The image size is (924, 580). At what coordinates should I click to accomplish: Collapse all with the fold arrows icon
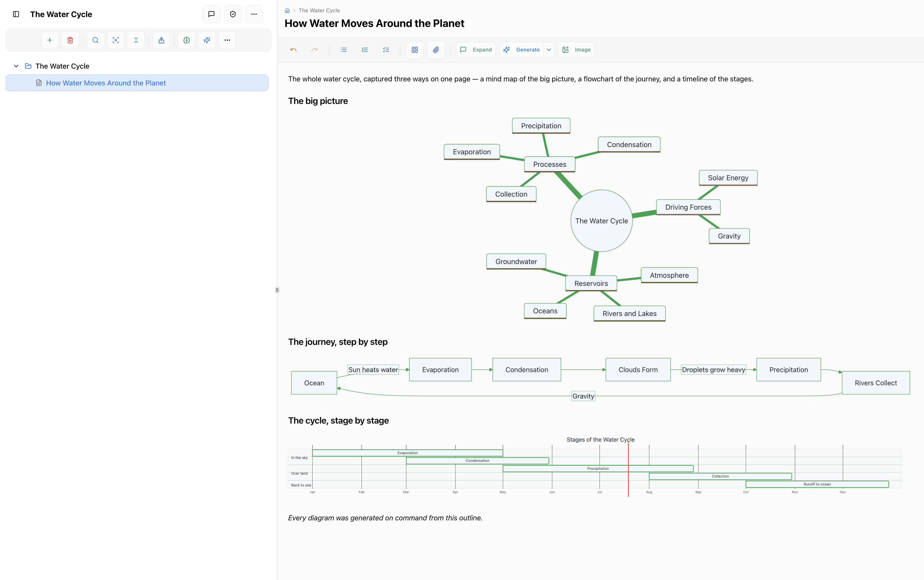pyautogui.click(x=136, y=40)
